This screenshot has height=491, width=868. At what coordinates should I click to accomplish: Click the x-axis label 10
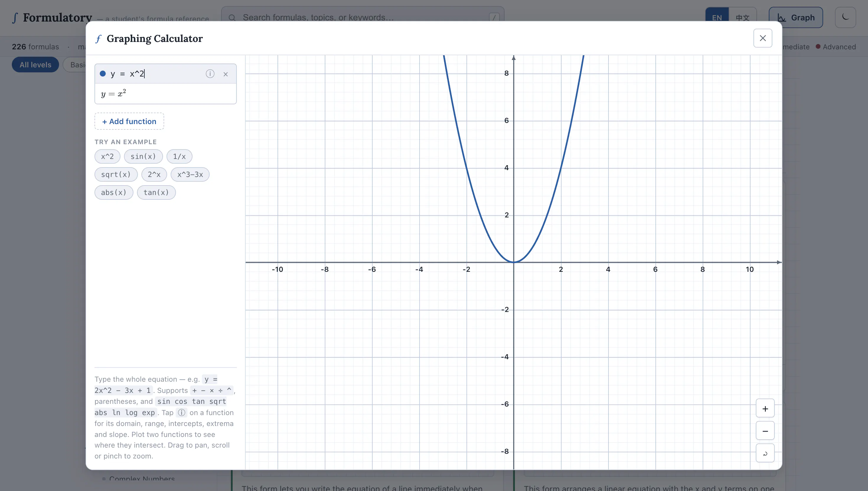click(x=749, y=269)
